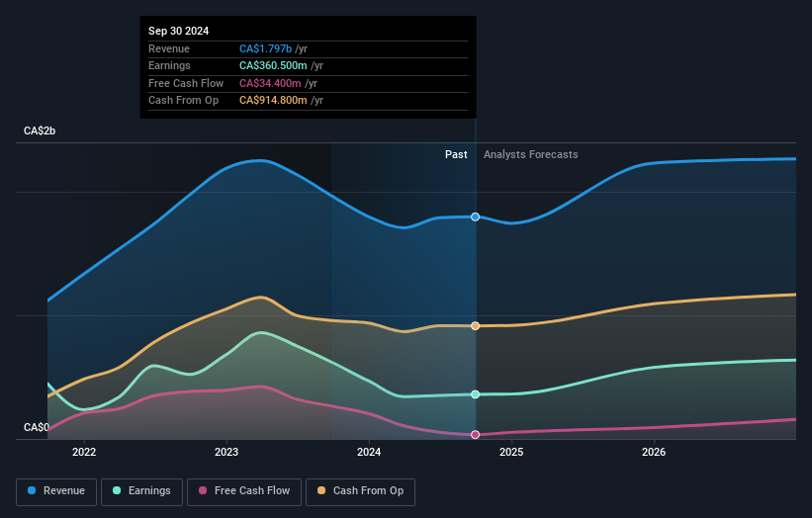The height and width of the screenshot is (518, 812).
Task: Click the 2024 x-axis label
Action: click(369, 453)
